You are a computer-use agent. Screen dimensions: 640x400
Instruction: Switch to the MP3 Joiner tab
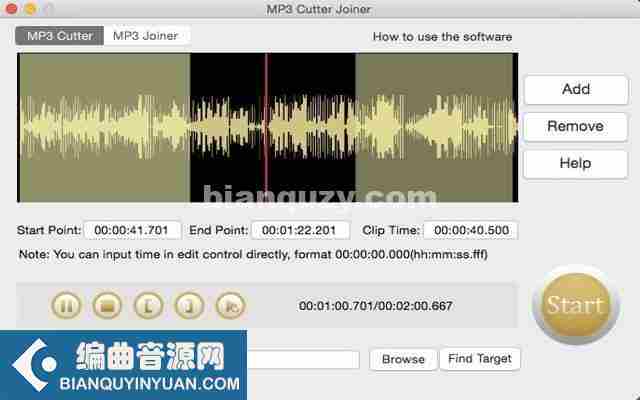tap(147, 36)
